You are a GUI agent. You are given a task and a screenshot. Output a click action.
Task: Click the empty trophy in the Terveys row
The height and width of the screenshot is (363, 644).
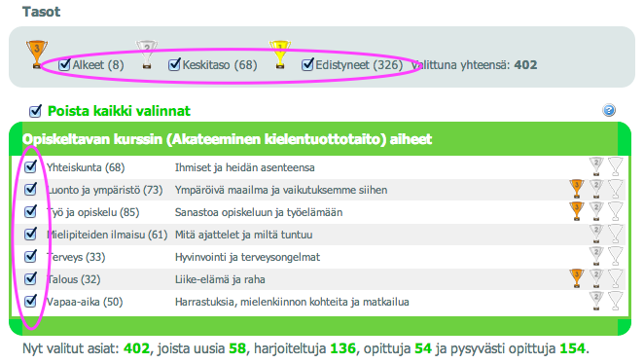click(x=615, y=256)
